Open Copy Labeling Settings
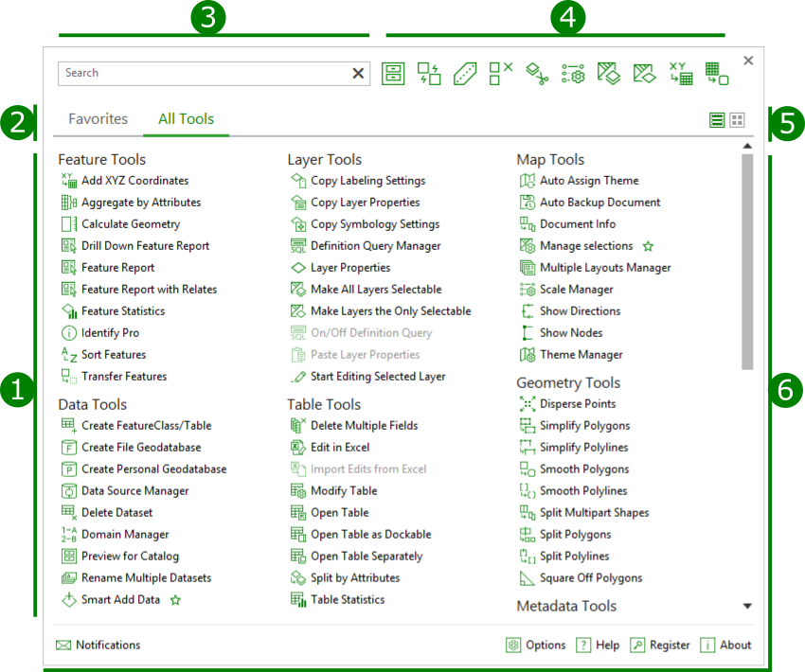 coord(358,181)
